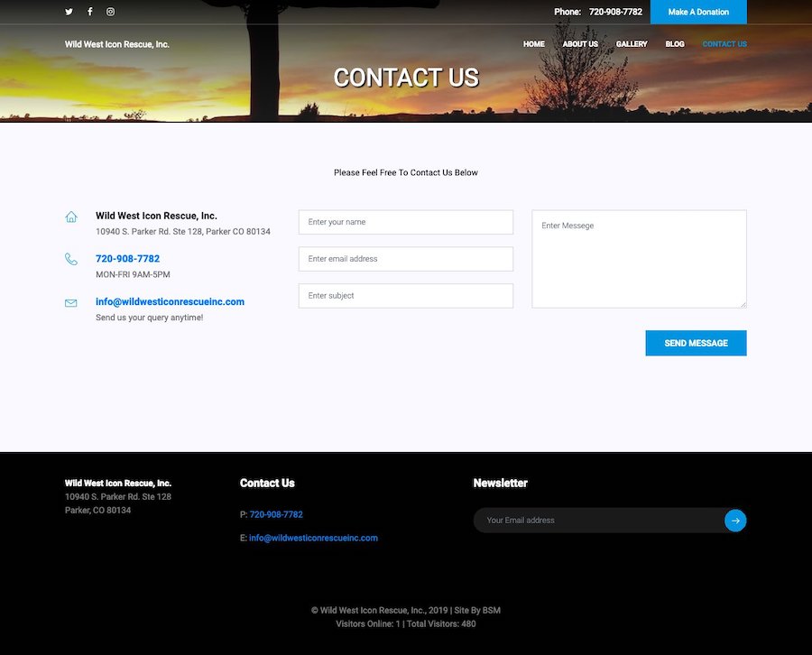Focus the Enter subject field
812x655 pixels.
point(406,296)
